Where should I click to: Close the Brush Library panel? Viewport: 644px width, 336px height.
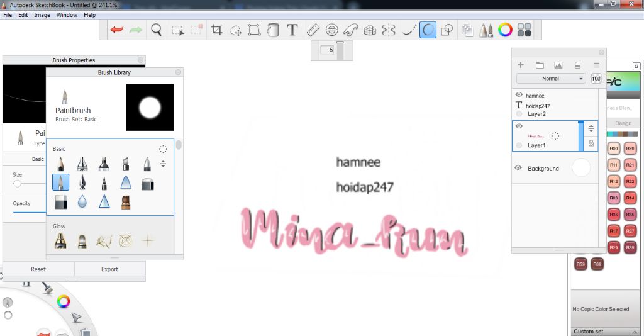coord(178,72)
